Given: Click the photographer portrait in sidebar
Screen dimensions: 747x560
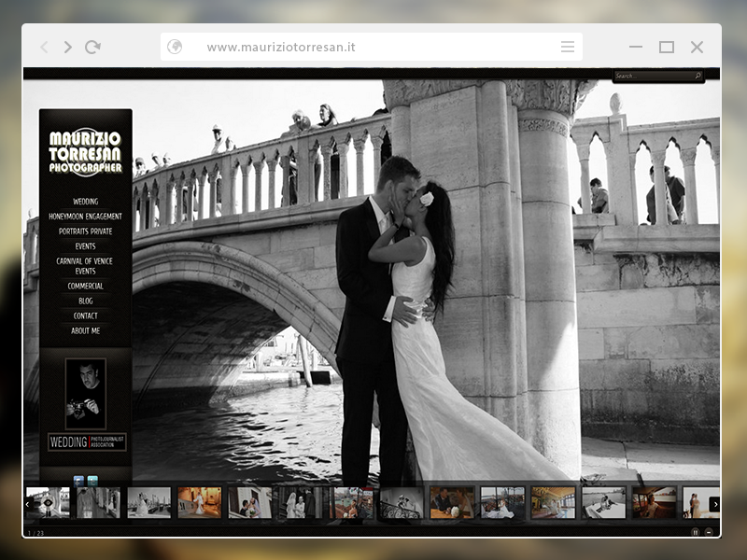Looking at the screenshot, I should 86,393.
